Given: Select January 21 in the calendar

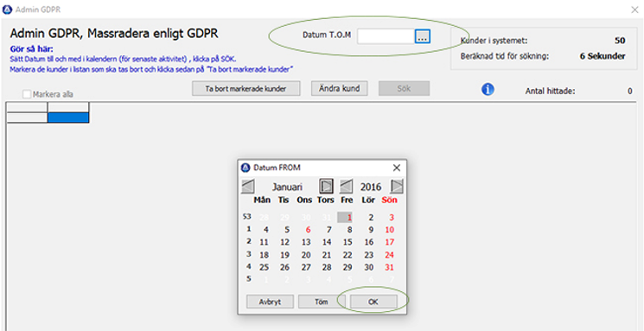Looking at the screenshot, I should click(327, 255).
